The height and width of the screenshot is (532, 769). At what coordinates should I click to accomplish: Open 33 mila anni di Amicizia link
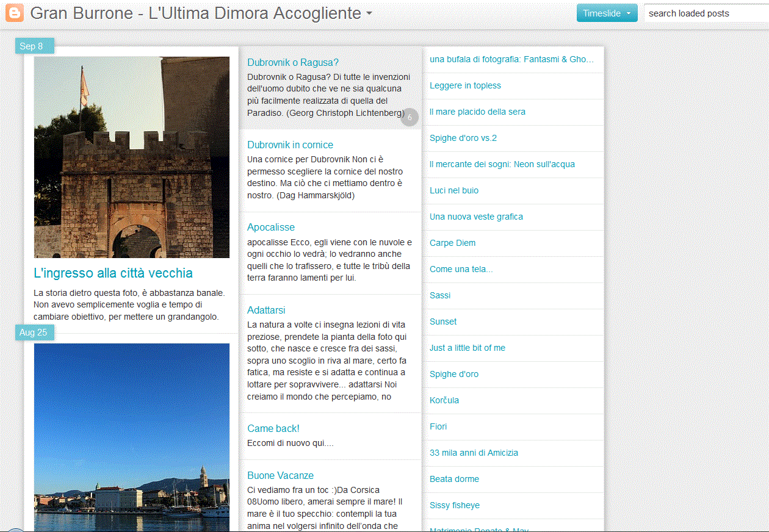[x=474, y=453]
